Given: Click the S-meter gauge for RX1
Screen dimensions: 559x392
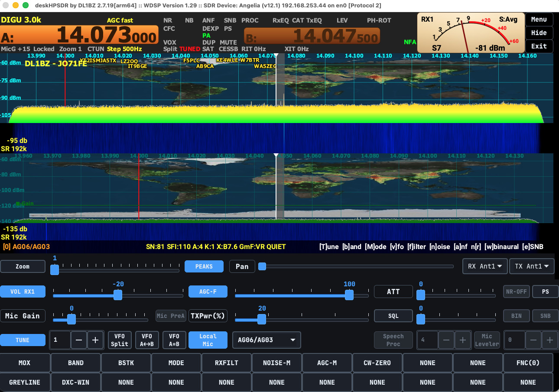Looking at the screenshot, I should pyautogui.click(x=471, y=32).
